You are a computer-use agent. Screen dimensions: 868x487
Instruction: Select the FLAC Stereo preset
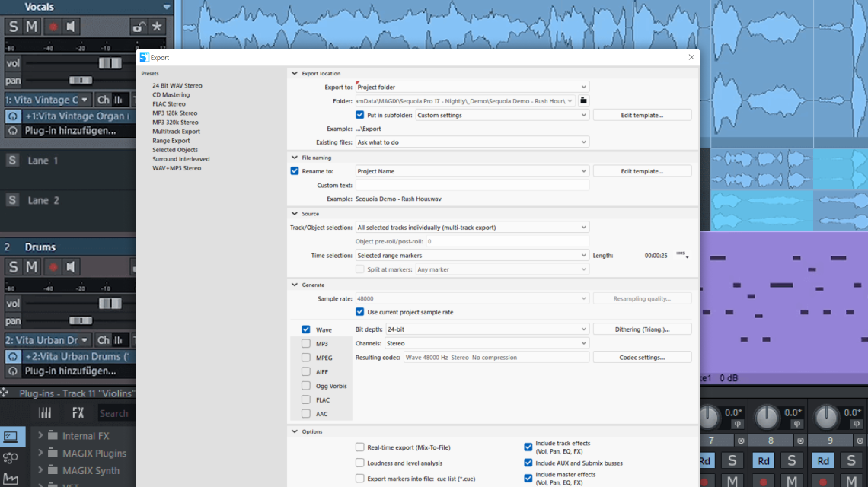pos(169,104)
